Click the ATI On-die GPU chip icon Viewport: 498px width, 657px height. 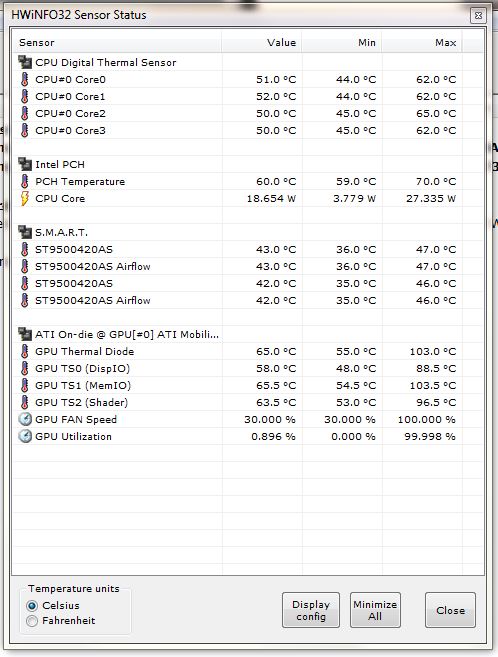click(x=25, y=334)
